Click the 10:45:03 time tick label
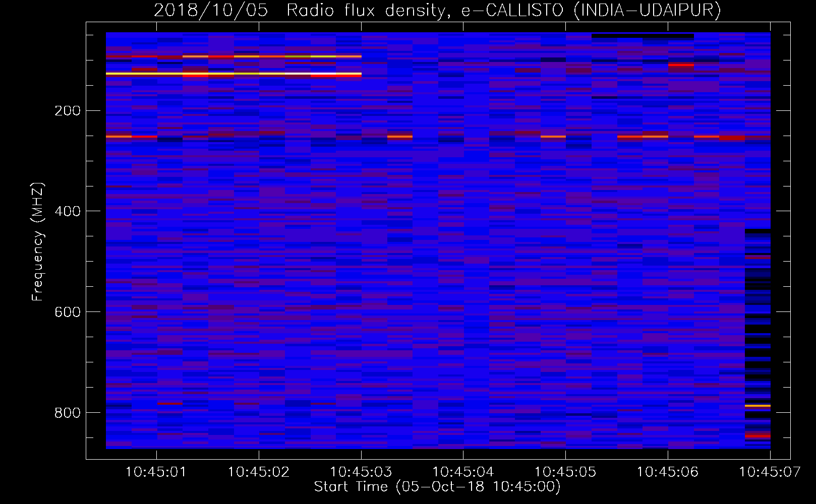816x504 pixels. (361, 472)
